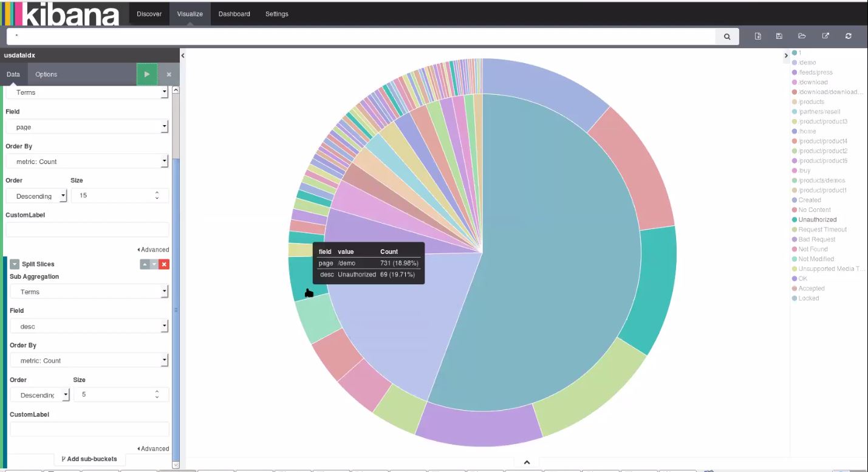Viewport: 868px width, 472px height.
Task: Click the /demo legend color dot
Action: 795,63
